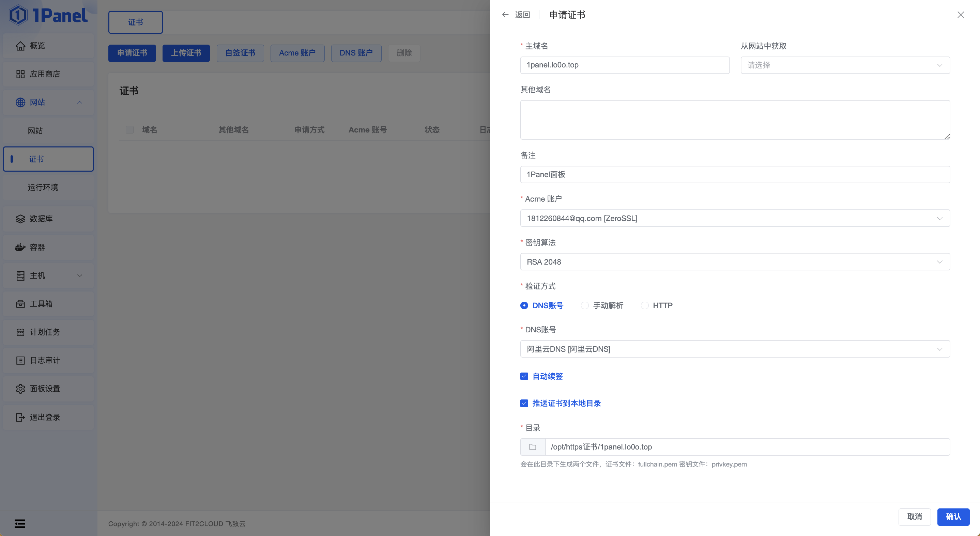Open the 日志审计 log list icon
The width and height of the screenshot is (980, 536).
pyautogui.click(x=20, y=360)
